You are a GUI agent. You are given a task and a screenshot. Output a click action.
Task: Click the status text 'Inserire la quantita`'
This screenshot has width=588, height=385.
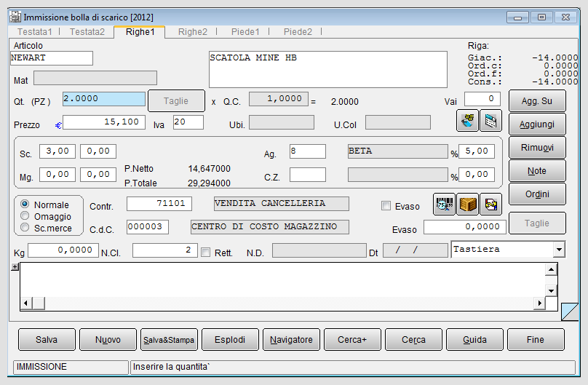click(x=171, y=367)
